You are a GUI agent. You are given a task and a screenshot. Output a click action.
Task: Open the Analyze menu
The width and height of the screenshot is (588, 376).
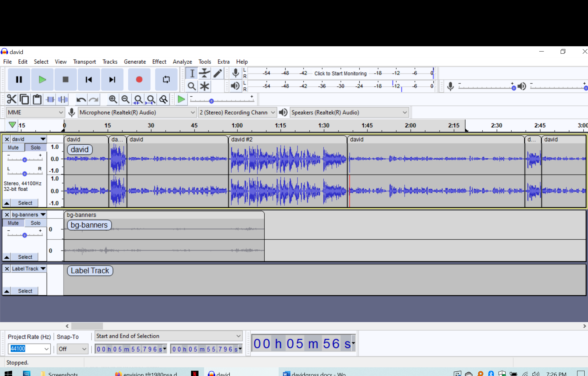coord(182,61)
